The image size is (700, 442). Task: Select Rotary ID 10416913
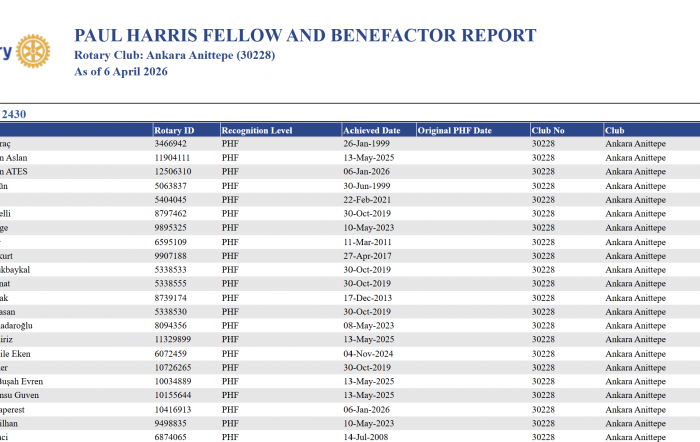(x=173, y=409)
